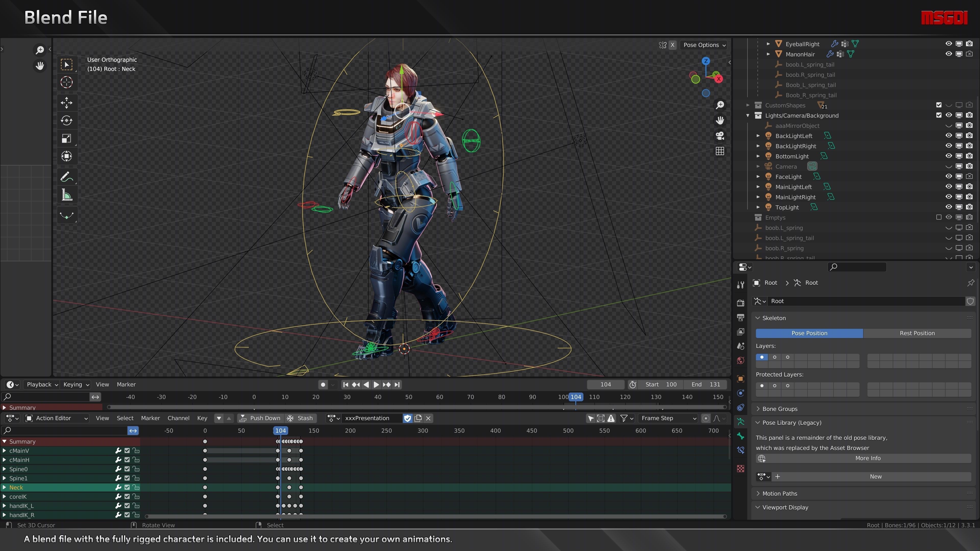Viewport: 980px width, 551px height.
Task: Click the only show selected arrow filter
Action: point(591,418)
